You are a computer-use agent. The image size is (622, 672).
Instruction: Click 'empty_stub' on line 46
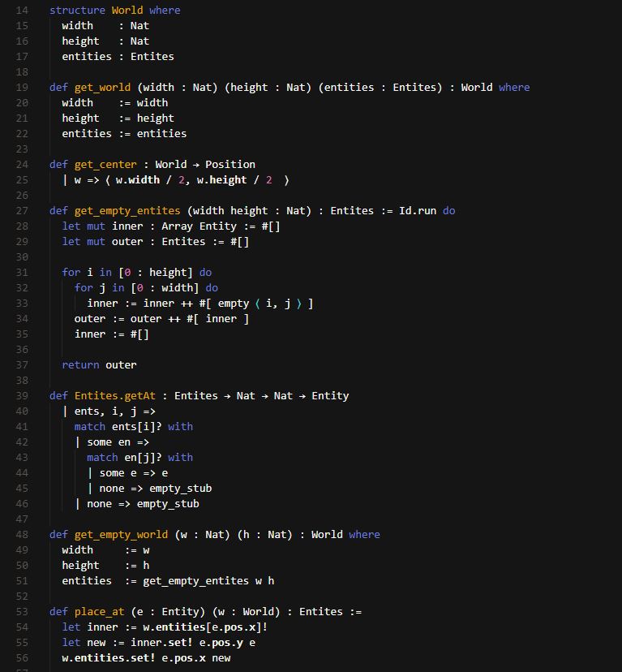coord(168,504)
